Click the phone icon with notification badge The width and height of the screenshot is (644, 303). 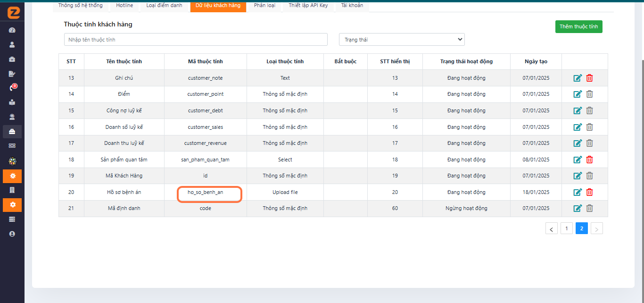12,88
